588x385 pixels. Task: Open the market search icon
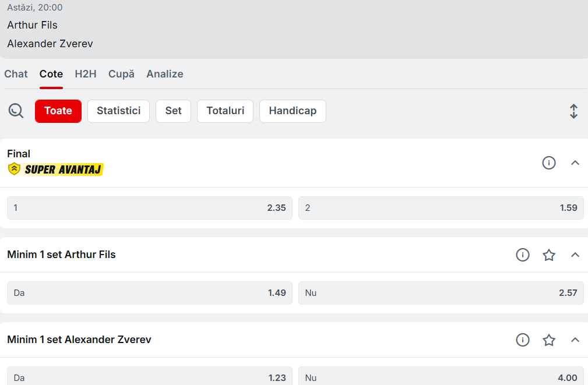[x=16, y=111]
